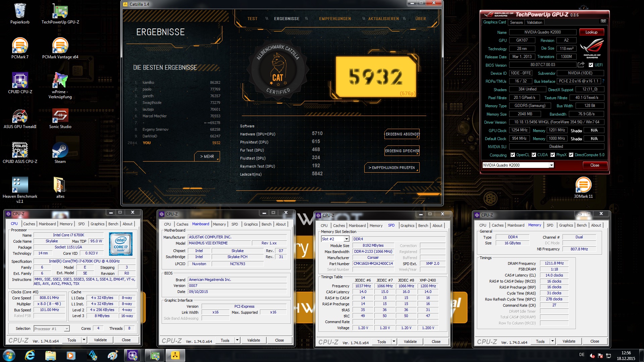The height and width of the screenshot is (362, 644).
Task: Click the EMPFEHLUNGEN PRUEFEN button
Action: click(391, 168)
